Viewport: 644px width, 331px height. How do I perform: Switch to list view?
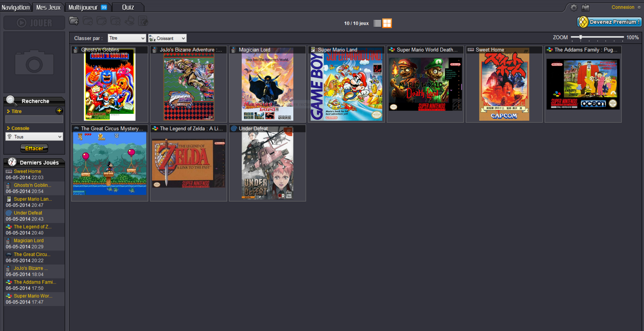click(377, 23)
